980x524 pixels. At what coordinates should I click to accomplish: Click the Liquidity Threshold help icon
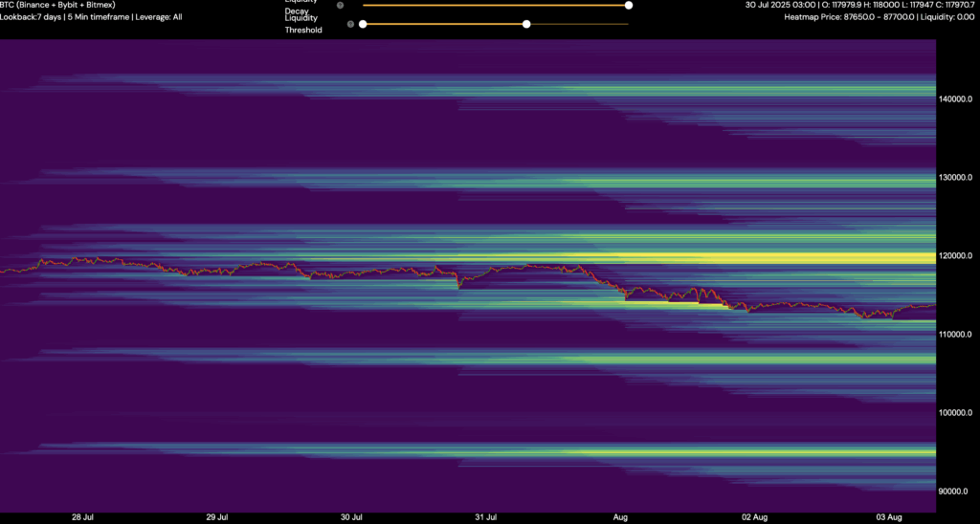click(x=350, y=24)
